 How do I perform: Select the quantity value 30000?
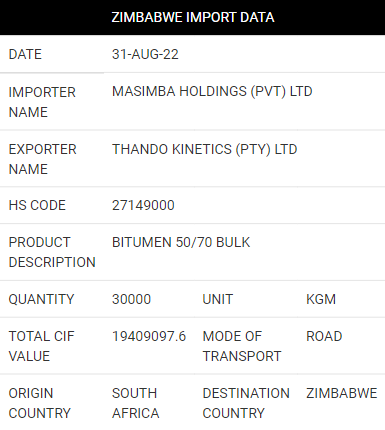(131, 299)
